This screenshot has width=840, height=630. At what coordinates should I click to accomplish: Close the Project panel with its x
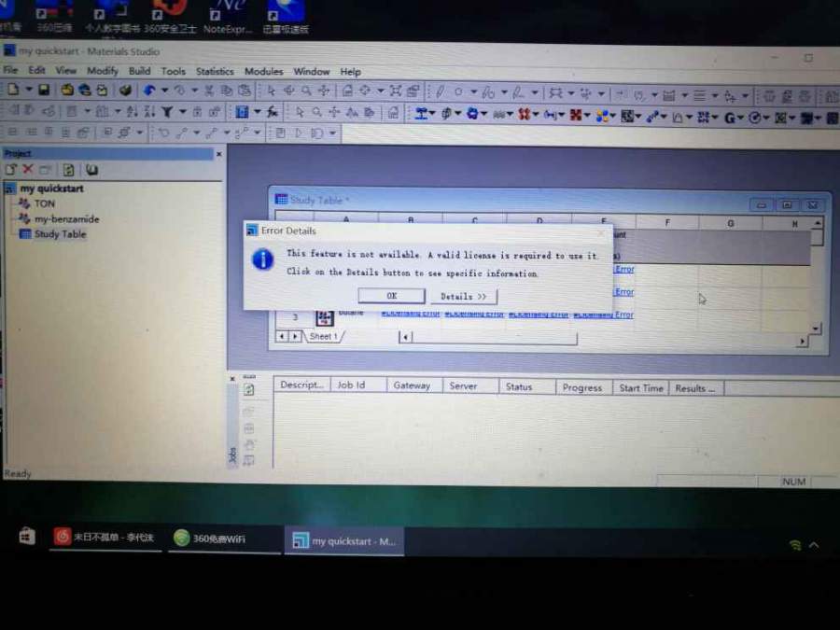(218, 154)
